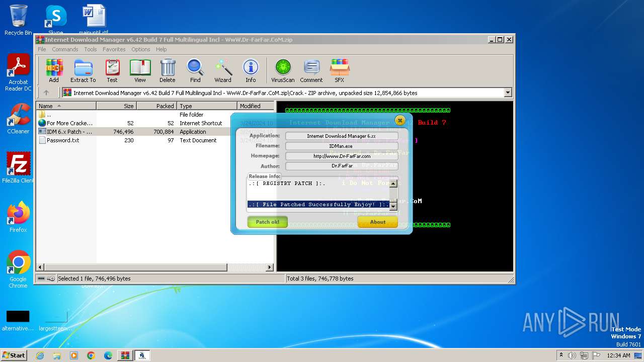Open Internet Explorer from taskbar
Viewport: 644px width, 362px height.
(40, 355)
